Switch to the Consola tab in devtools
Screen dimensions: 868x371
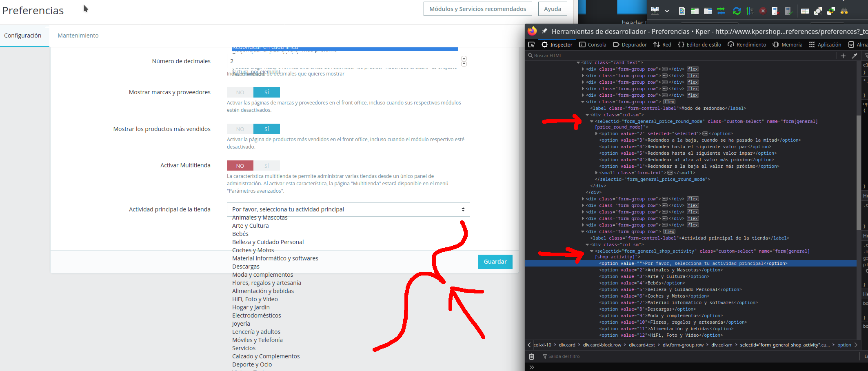[593, 44]
